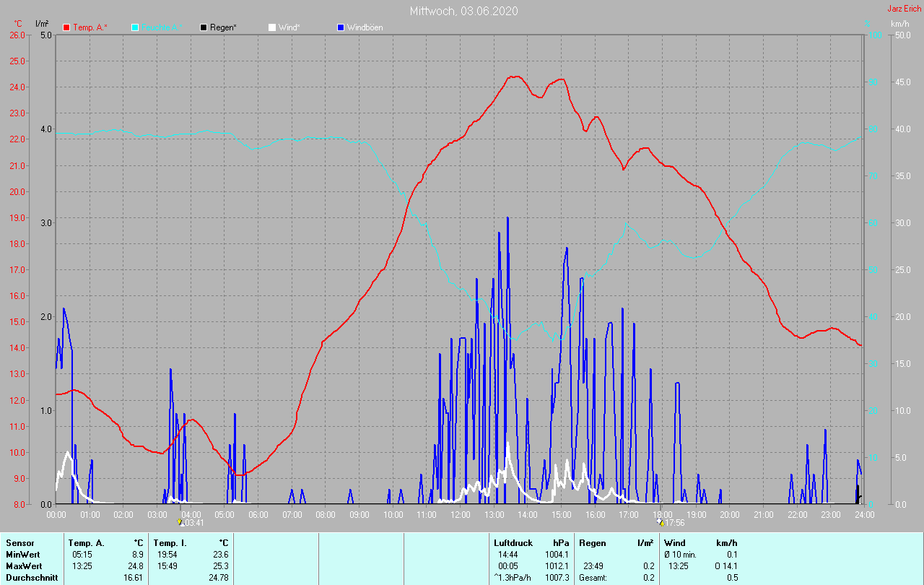The height and width of the screenshot is (585, 924).
Task: Click the Temp. A. average value '16.61'
Action: (134, 577)
